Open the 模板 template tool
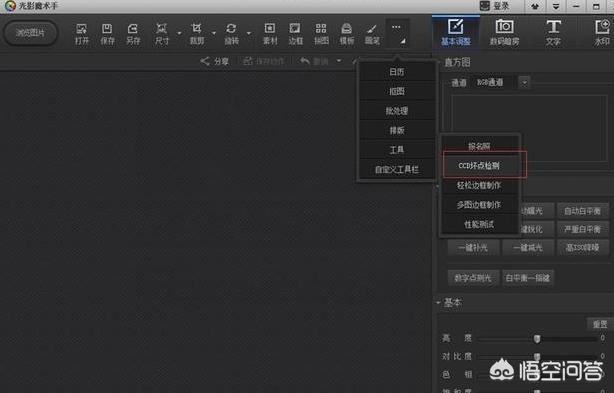 (x=347, y=34)
